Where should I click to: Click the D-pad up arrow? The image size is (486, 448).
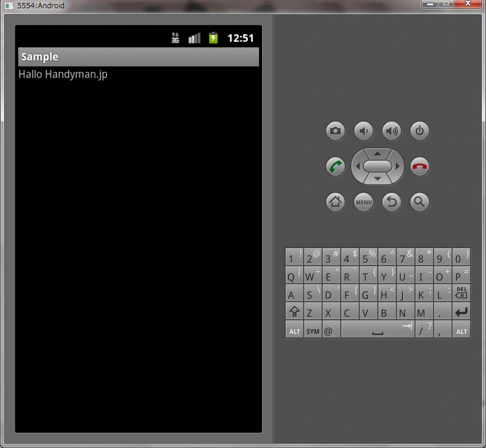pos(377,153)
